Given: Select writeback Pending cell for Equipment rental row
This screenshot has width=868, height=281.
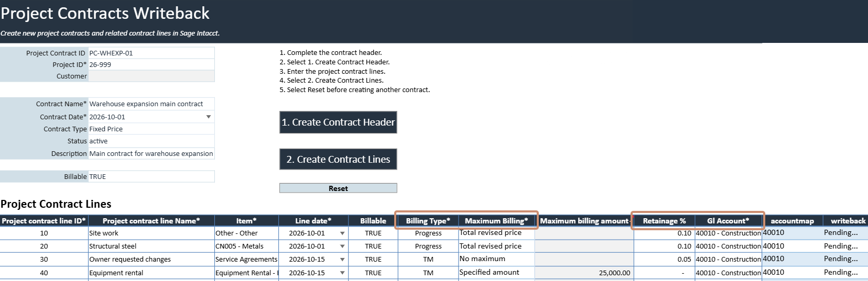Looking at the screenshot, I should 845,273.
